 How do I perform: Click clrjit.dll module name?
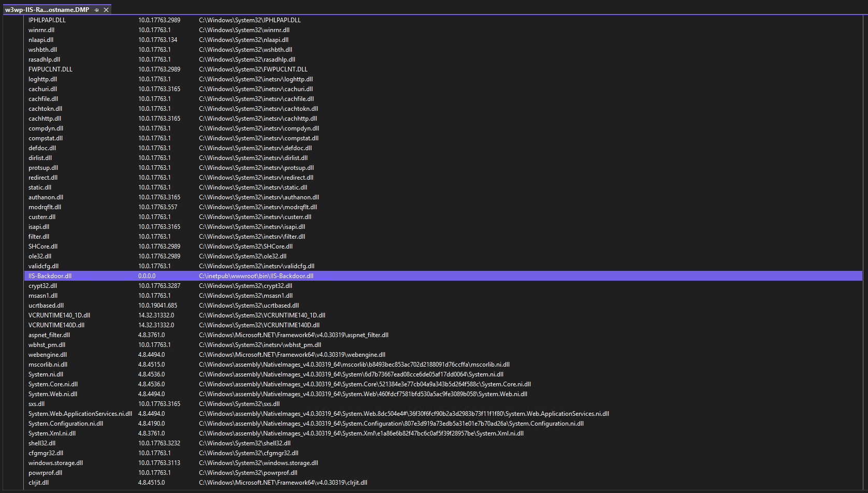tap(38, 483)
